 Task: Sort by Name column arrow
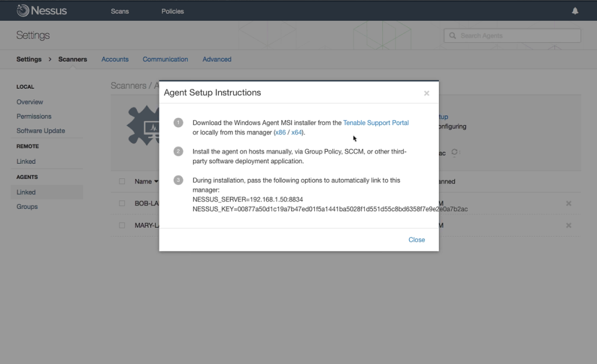point(156,182)
